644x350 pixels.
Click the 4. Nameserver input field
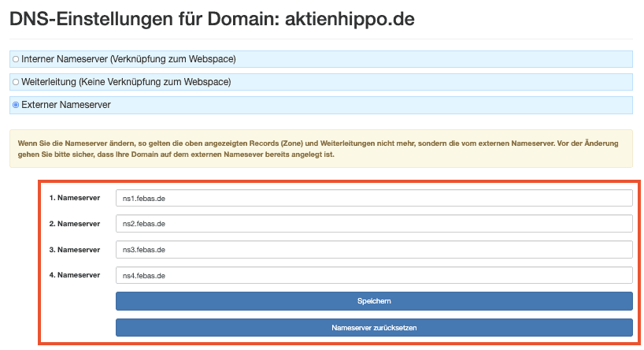point(374,275)
